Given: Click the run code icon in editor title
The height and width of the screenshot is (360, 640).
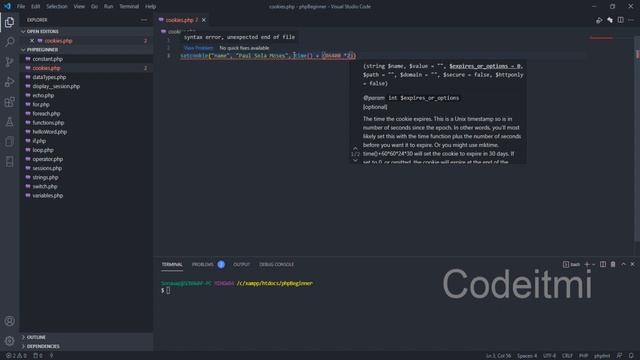Looking at the screenshot, I should point(599,20).
